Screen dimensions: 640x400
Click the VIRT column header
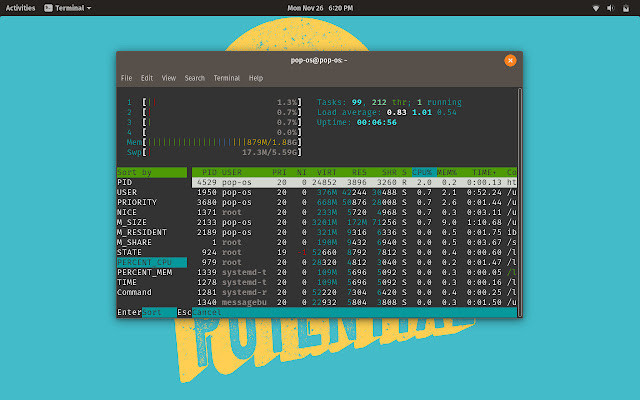point(327,172)
